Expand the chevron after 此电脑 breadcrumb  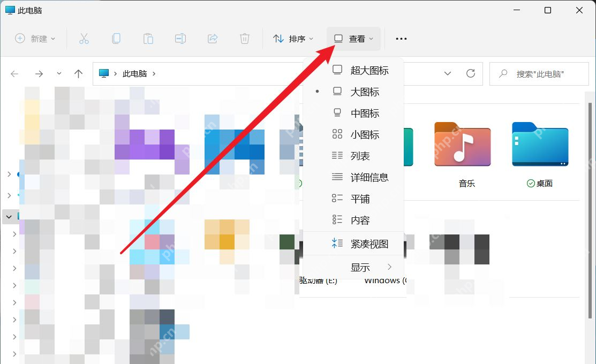click(x=154, y=74)
